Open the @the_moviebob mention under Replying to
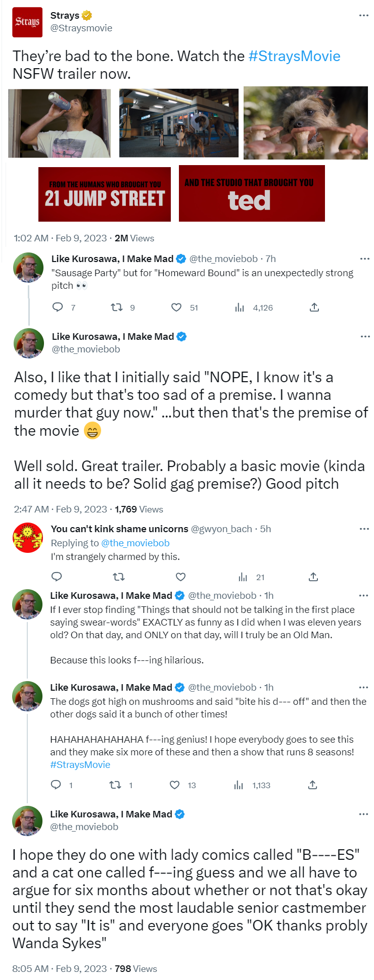The height and width of the screenshot is (980, 374). [x=135, y=543]
